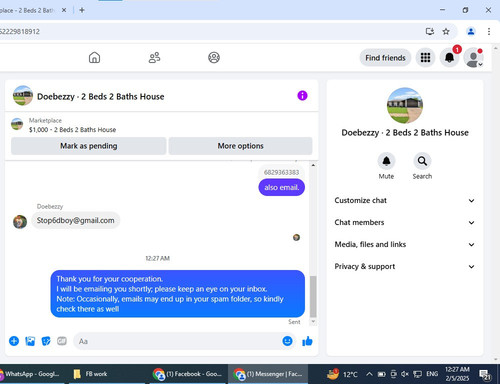
Task: Open the Groups icon in top navigation
Action: point(214,58)
